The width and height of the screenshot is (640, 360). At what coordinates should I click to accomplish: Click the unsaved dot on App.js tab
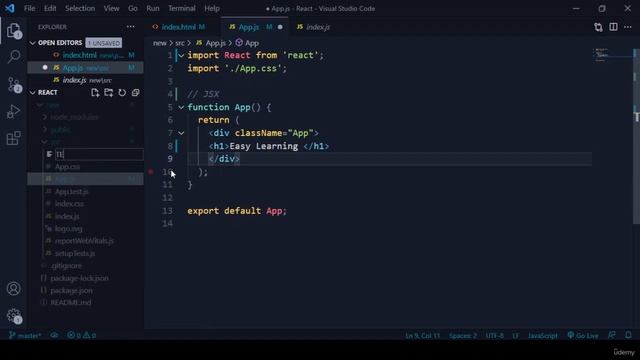pyautogui.click(x=280, y=27)
